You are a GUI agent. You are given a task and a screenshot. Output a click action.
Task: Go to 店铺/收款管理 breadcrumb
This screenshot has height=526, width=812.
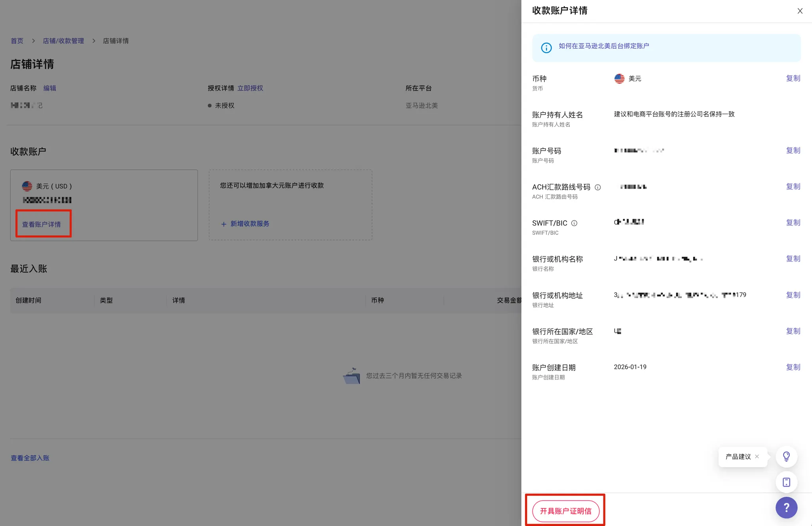click(x=63, y=41)
